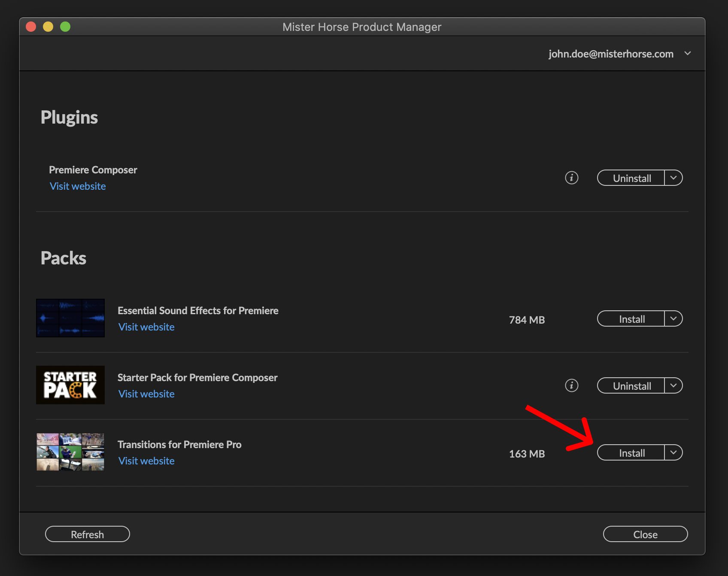728x576 pixels.
Task: Click john.doe@misterhorse.com account email
Action: point(611,54)
